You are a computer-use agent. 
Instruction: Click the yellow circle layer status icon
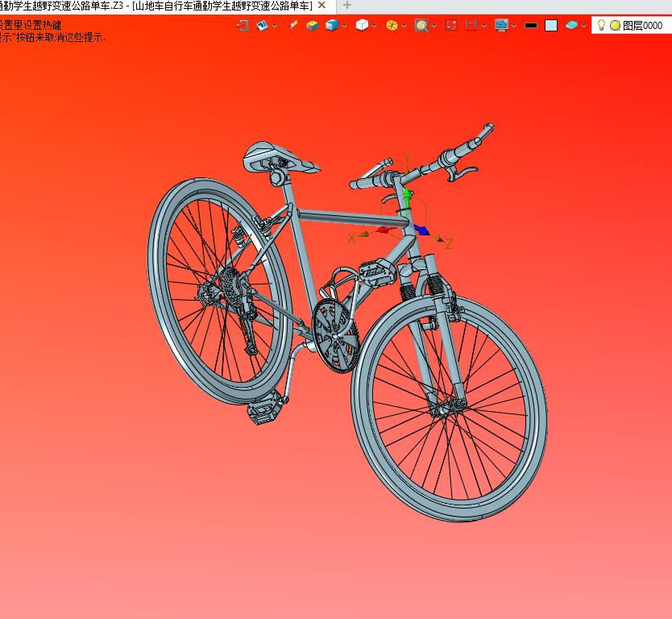[x=615, y=26]
